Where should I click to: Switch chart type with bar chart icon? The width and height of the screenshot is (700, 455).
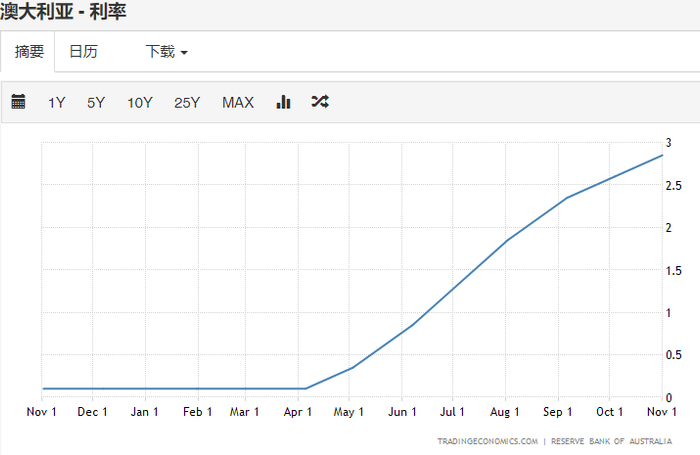[x=283, y=102]
